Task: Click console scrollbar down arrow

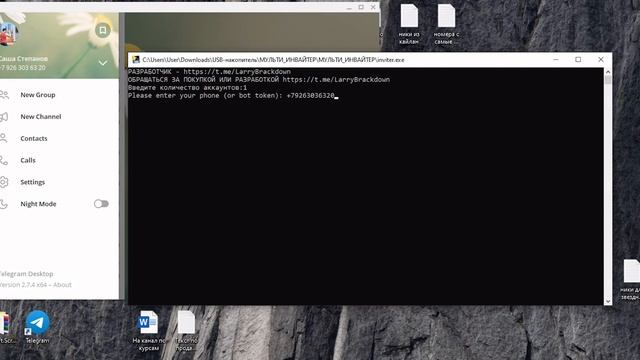Action: (x=608, y=301)
